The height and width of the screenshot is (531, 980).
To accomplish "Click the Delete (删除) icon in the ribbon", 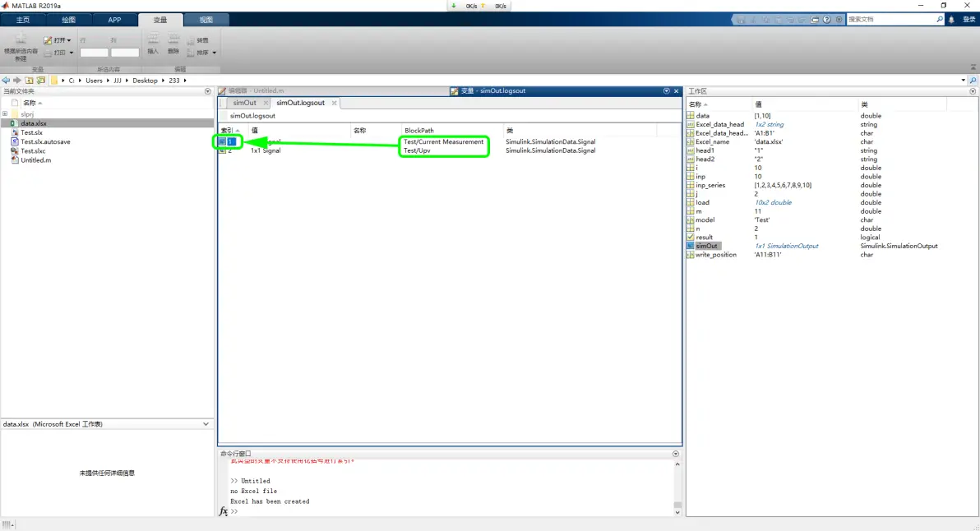I will [x=173, y=39].
